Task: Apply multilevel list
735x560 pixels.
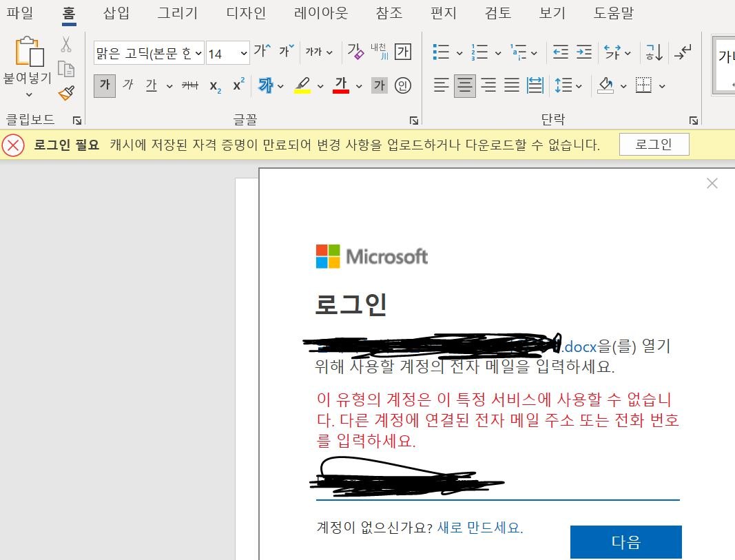Action: coord(519,52)
